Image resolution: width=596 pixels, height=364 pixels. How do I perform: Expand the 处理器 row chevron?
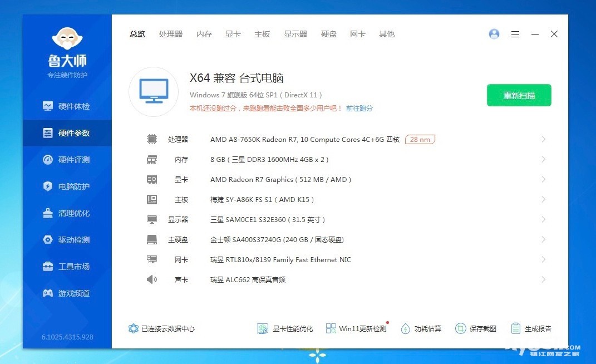543,139
